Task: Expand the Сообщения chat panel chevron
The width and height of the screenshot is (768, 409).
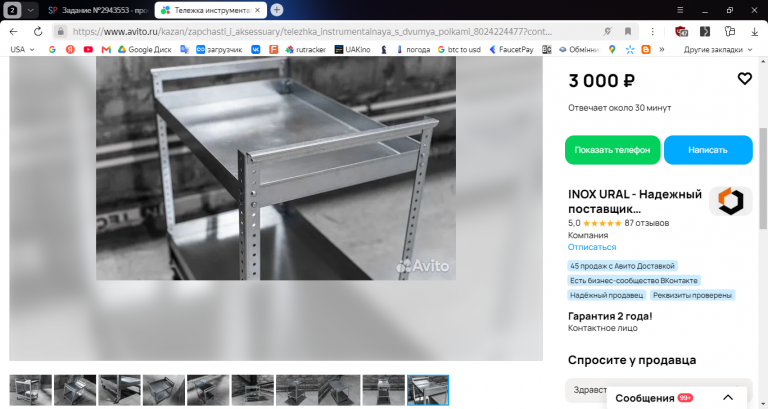Action: click(x=728, y=398)
